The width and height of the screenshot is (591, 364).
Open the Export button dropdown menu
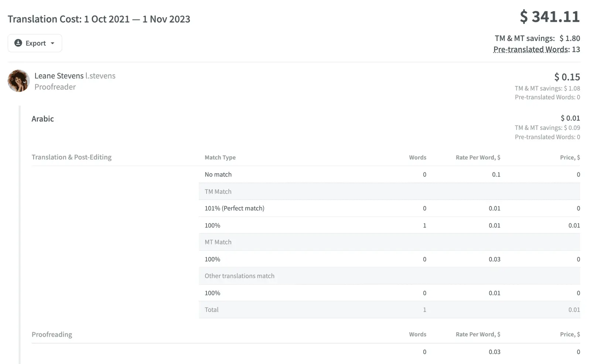click(x=52, y=43)
